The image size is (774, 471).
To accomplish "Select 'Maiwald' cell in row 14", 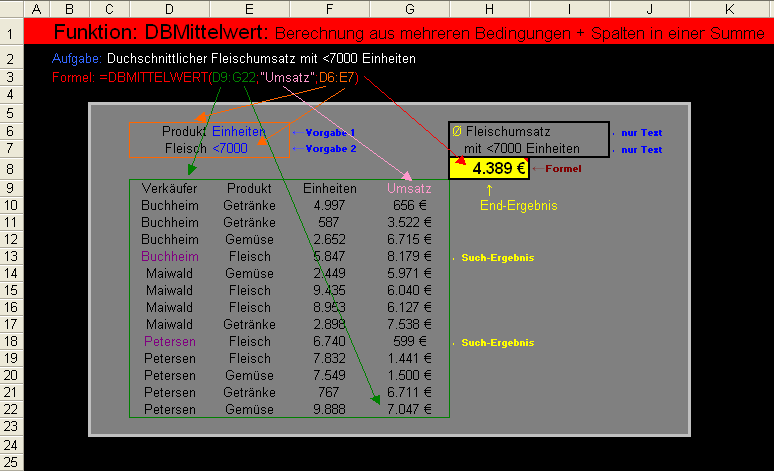I will (x=169, y=274).
